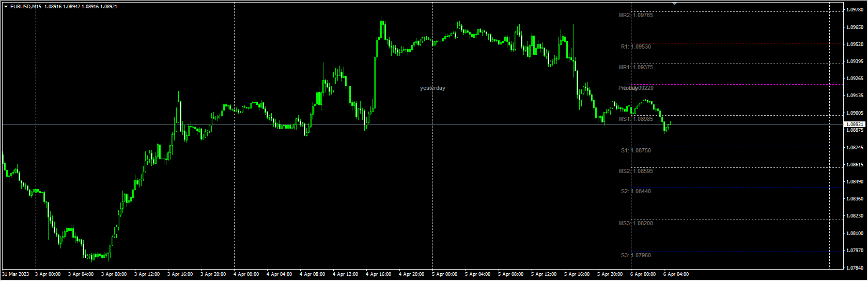Click the 1.09395 price scale value
The image size is (868, 281).
pos(855,61)
